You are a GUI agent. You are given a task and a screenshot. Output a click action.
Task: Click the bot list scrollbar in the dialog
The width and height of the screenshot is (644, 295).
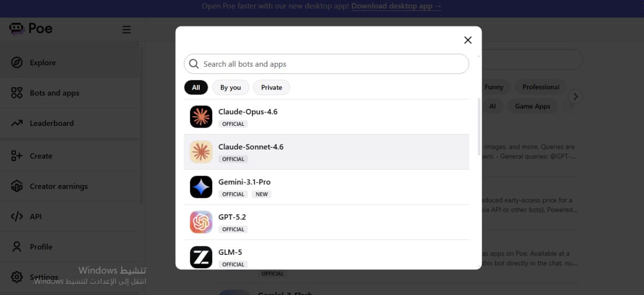click(479, 126)
